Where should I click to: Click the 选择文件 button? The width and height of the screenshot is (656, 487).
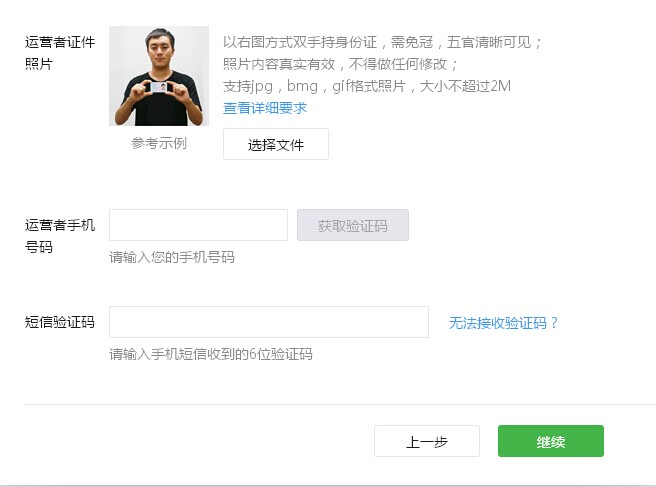(275, 144)
